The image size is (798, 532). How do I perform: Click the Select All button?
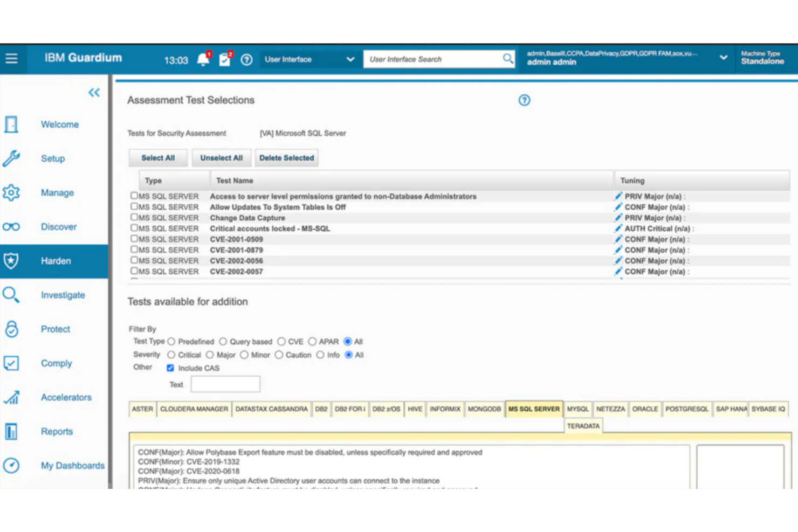point(158,158)
